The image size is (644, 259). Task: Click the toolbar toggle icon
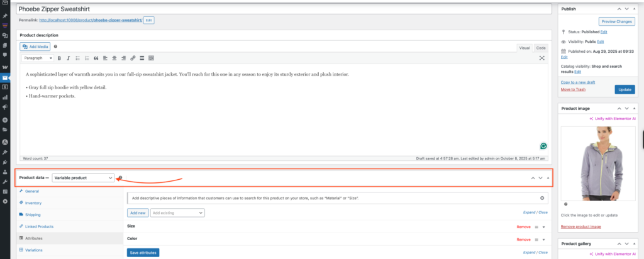pos(151,58)
